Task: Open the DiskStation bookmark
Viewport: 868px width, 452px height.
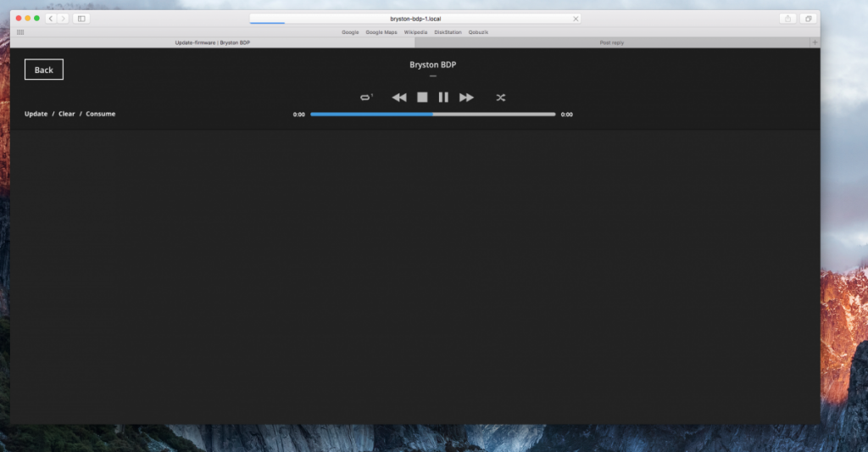Action: click(x=448, y=32)
